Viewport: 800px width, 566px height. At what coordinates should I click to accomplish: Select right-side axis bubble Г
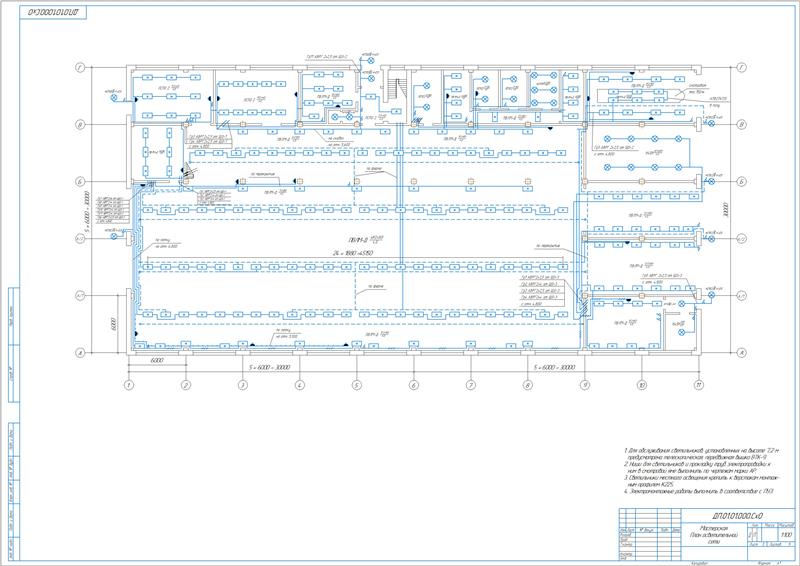742,67
